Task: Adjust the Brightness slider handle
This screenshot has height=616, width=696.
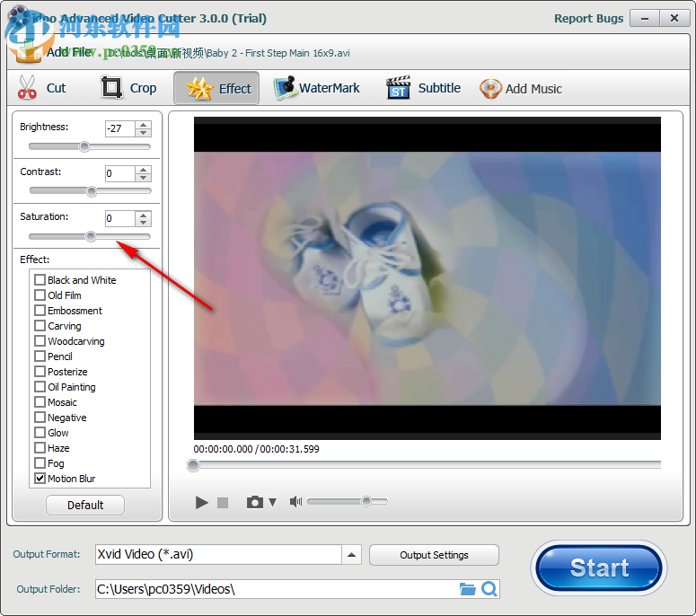Action: [x=84, y=147]
